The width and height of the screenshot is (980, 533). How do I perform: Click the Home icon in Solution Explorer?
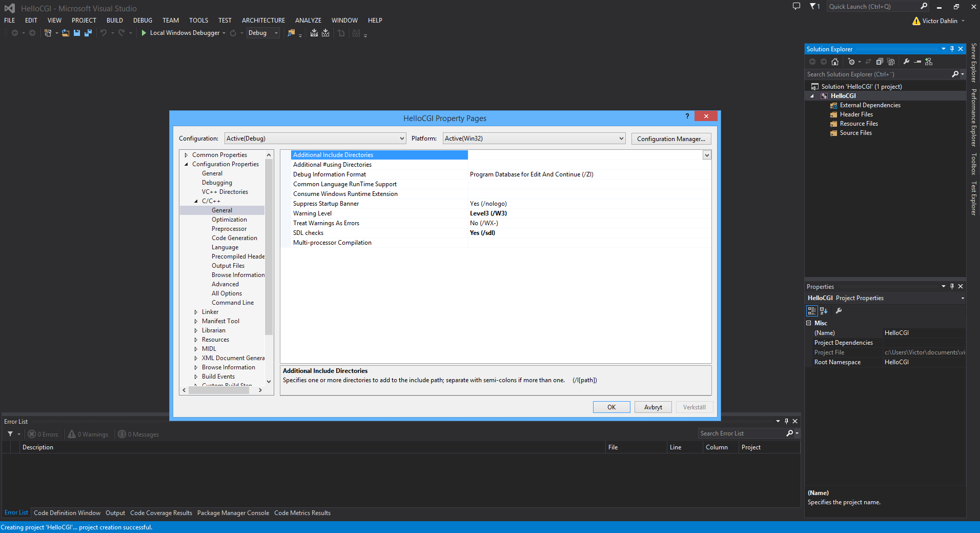[x=835, y=62]
